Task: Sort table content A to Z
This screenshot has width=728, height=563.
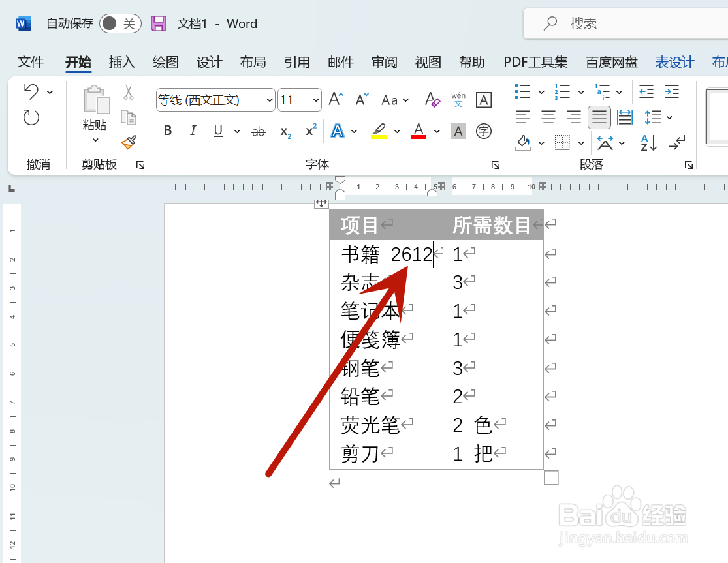Action: (648, 143)
